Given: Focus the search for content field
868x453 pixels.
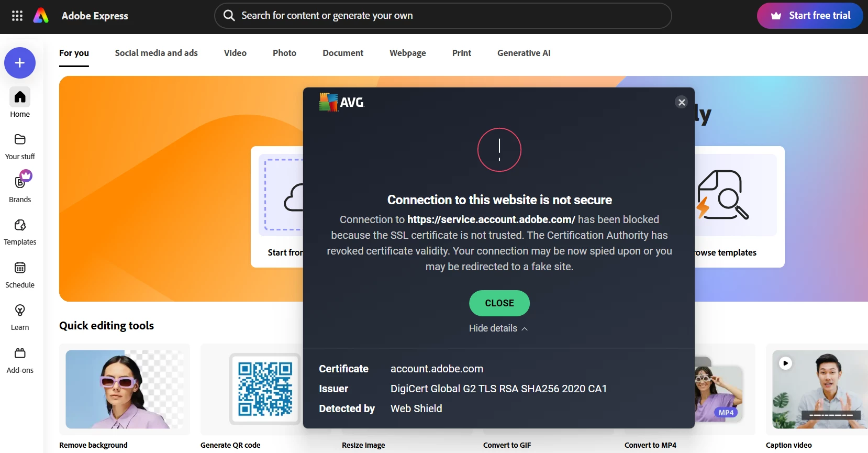Looking at the screenshot, I should coord(443,16).
